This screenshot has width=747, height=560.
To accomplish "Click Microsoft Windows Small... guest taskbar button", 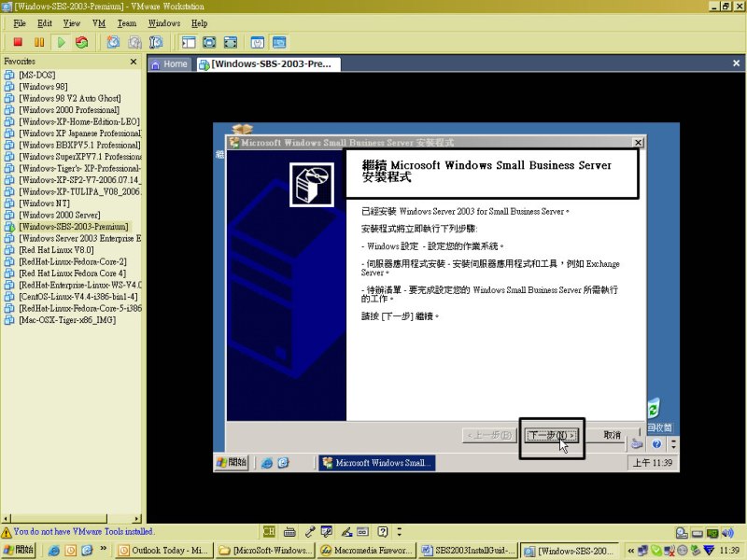I will tap(376, 463).
